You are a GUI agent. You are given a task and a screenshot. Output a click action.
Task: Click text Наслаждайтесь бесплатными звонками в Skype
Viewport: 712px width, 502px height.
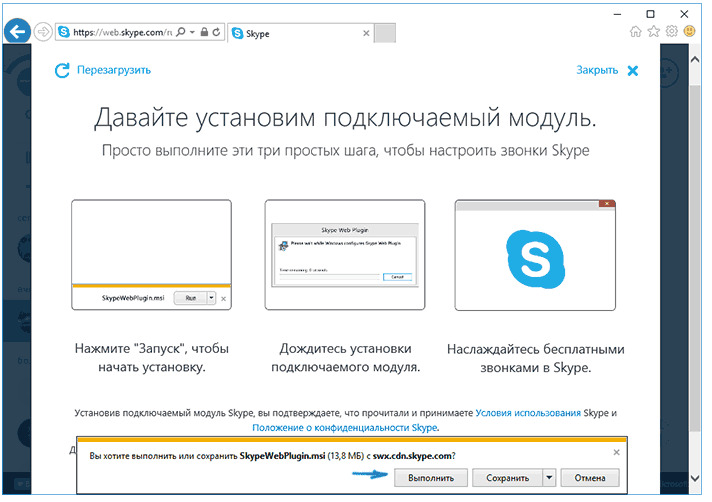(536, 358)
